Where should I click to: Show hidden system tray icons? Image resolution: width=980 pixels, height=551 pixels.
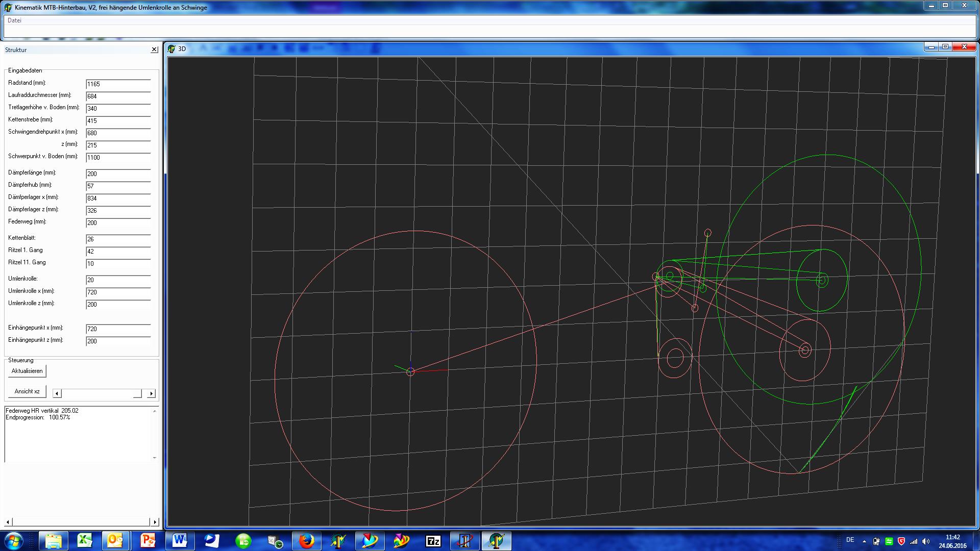point(864,541)
